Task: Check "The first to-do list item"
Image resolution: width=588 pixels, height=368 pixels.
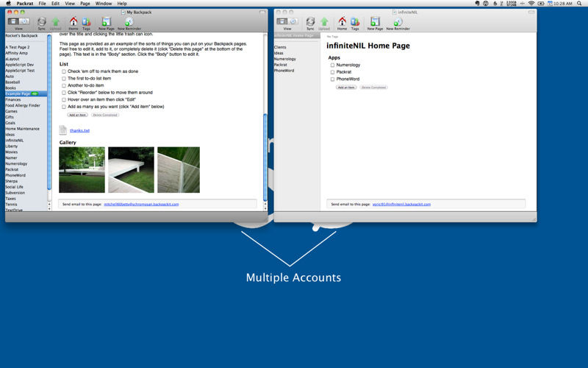Action: point(64,79)
